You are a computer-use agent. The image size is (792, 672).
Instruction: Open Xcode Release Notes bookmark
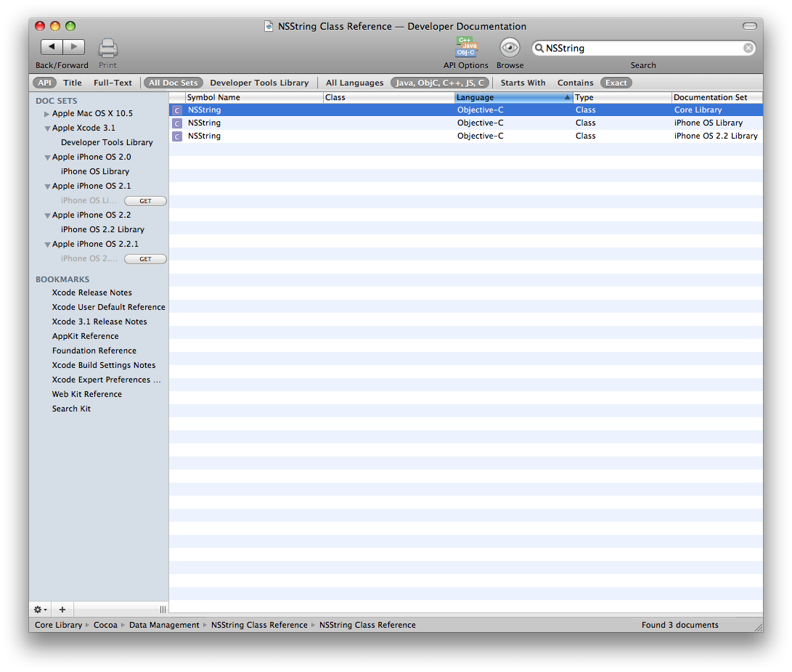pyautogui.click(x=92, y=293)
